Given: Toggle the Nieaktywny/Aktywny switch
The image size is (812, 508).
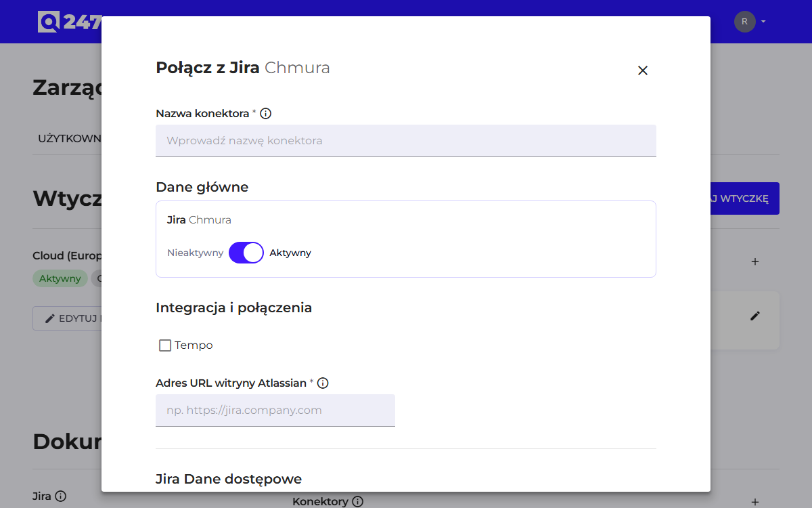Looking at the screenshot, I should tap(246, 253).
